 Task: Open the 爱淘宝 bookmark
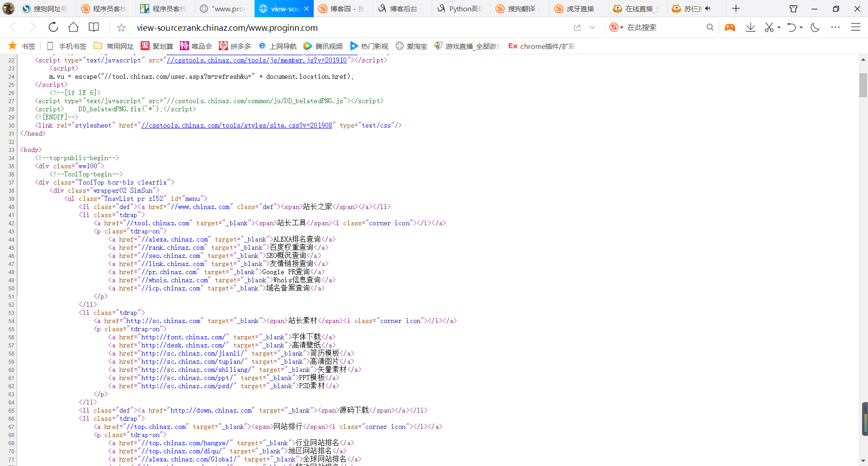[411, 46]
